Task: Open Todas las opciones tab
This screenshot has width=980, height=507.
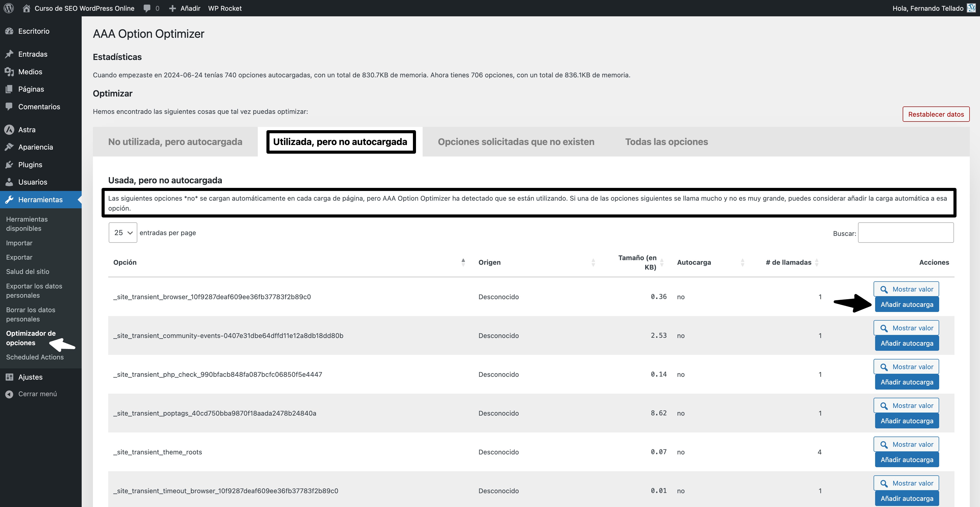Action: pyautogui.click(x=666, y=142)
